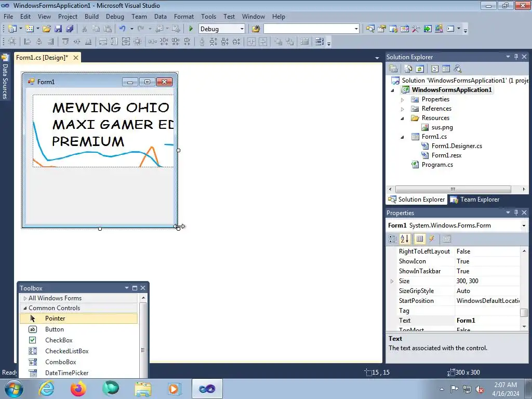Viewport: 532px width, 399px height.
Task: Click View Code icon in Solution Explorer
Action: [x=435, y=69]
